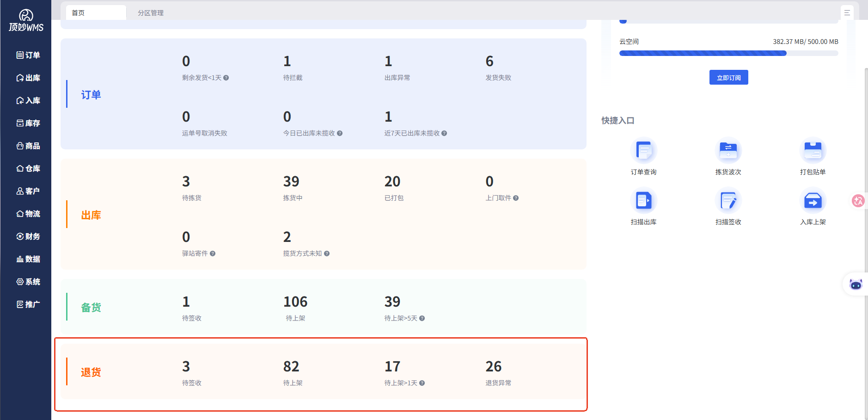
Task: Click the 立即订阅 button
Action: coord(728,77)
